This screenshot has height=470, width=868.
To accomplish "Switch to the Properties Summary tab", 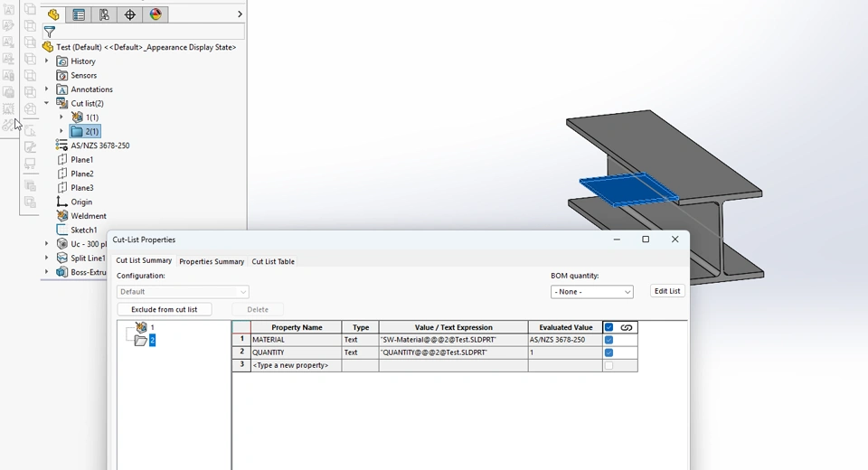I will click(212, 261).
